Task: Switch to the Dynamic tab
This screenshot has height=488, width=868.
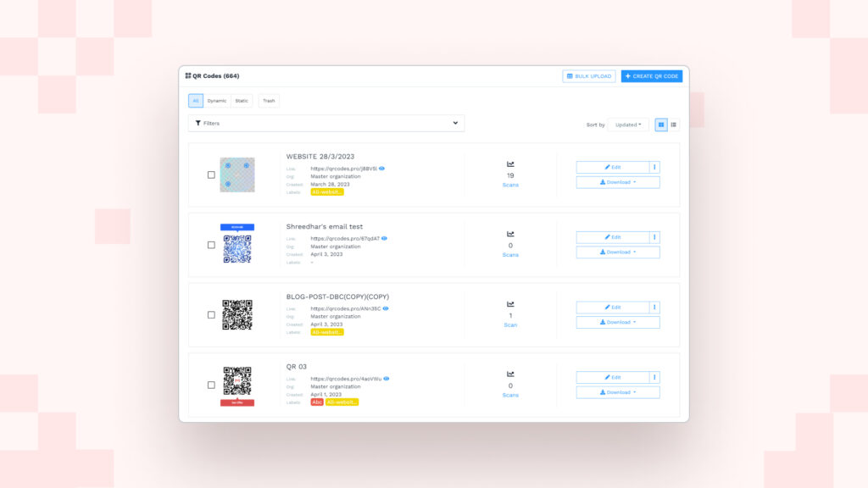Action: click(216, 100)
